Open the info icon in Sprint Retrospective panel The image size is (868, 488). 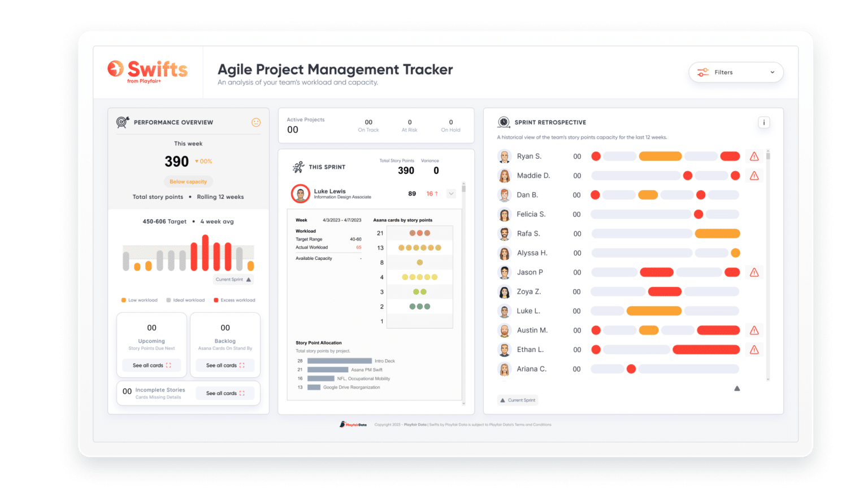click(x=763, y=122)
